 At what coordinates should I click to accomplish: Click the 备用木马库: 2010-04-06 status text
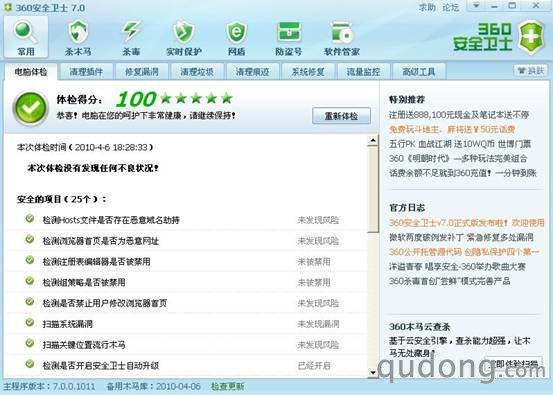coord(153,386)
